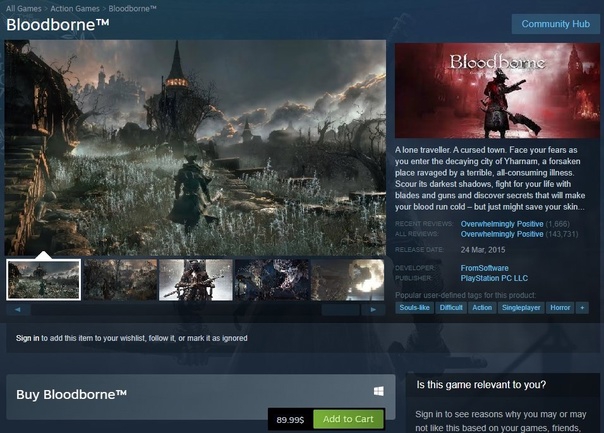This screenshot has width=604, height=433.
Task: Select the third hunter with rifle thumbnail
Action: 196,280
